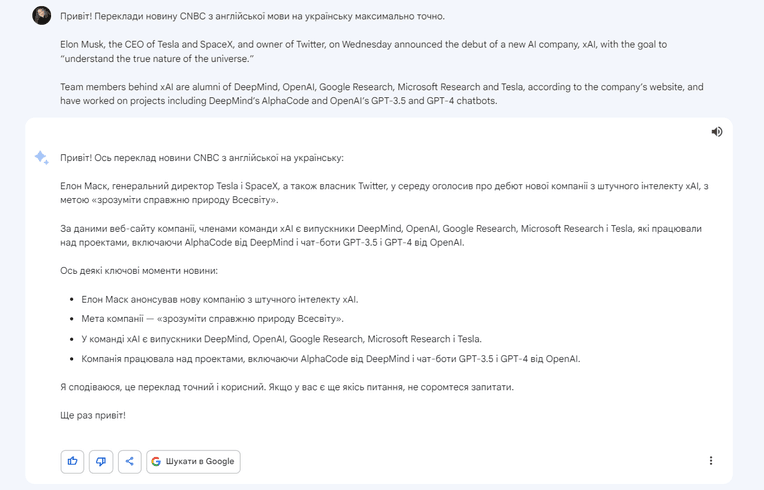Click bullet starting "Мета компанії"
Viewport: 764px width, 490px height.
point(212,319)
